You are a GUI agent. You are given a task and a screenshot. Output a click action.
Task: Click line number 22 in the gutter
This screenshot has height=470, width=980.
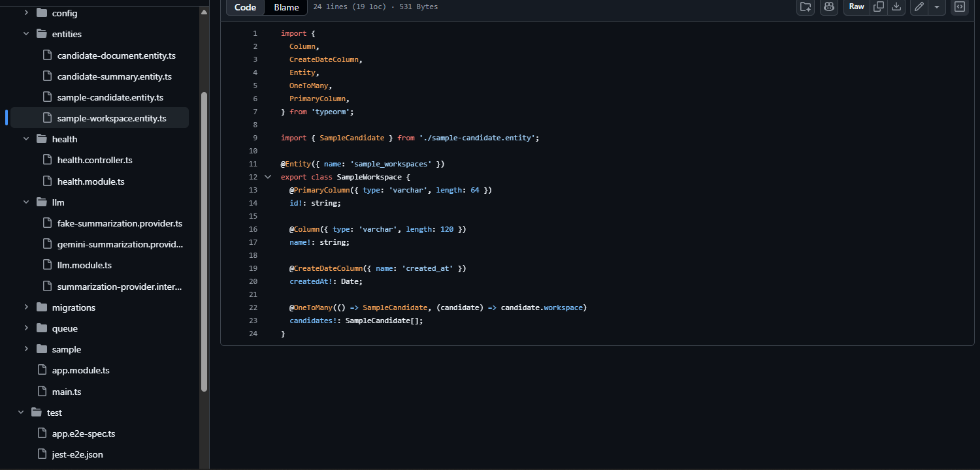tap(253, 307)
